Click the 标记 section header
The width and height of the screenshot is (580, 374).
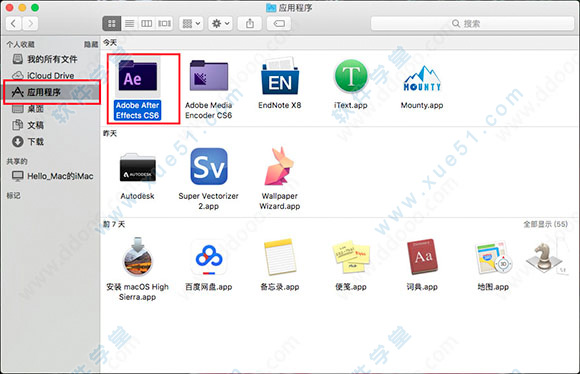click(x=14, y=196)
